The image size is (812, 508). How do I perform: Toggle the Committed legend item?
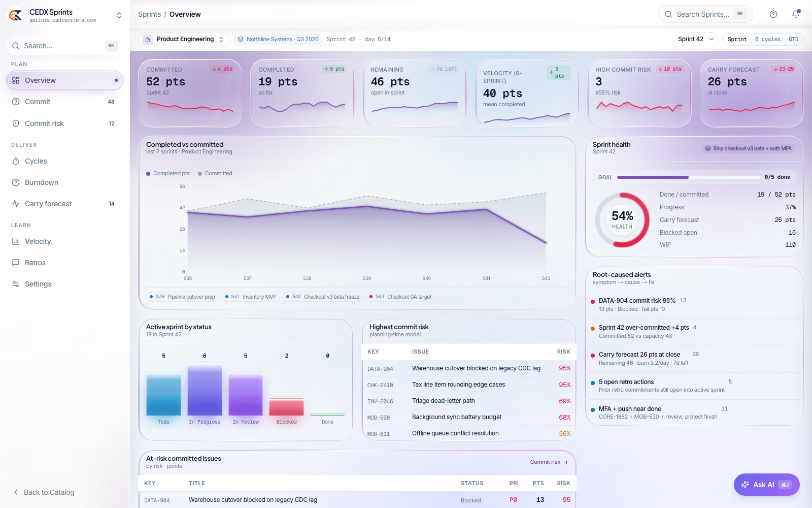pyautogui.click(x=215, y=174)
